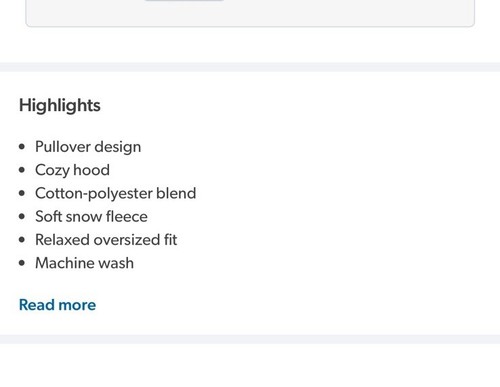
Task: Select the Pullover design highlight text
Action: pos(88,147)
